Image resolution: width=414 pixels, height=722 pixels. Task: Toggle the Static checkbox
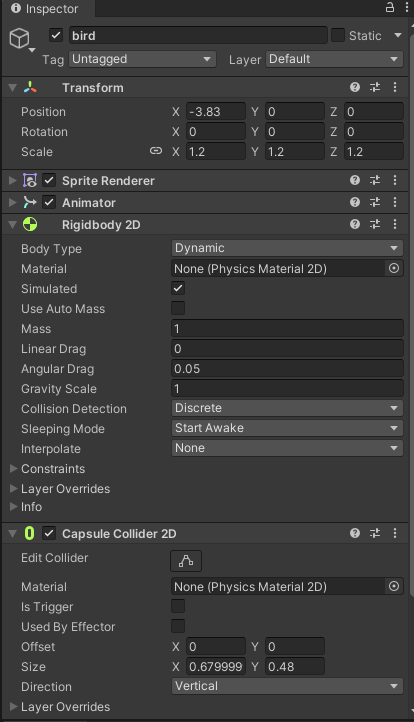(x=338, y=35)
